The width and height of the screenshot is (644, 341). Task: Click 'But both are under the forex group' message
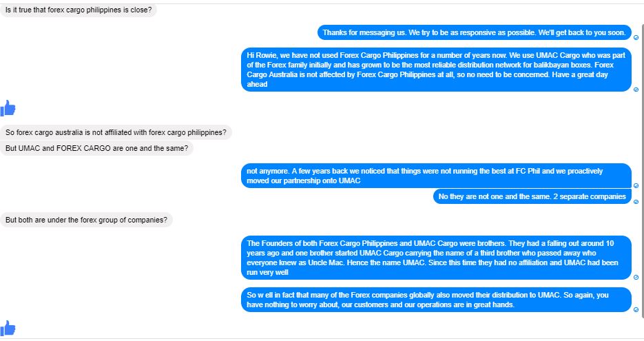click(86, 220)
